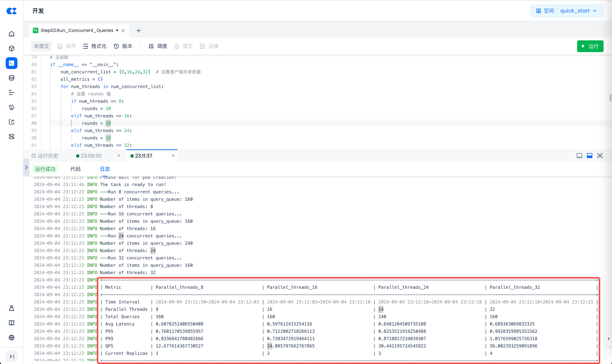Add a new editor tab with plus

(139, 30)
